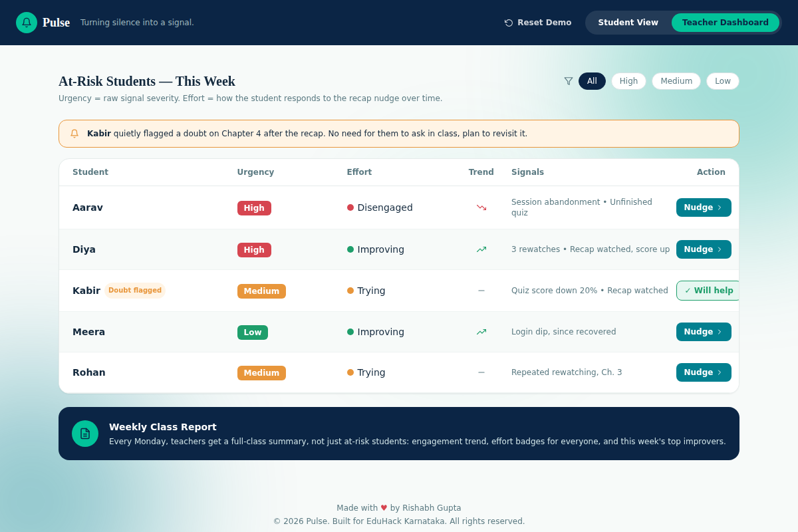This screenshot has width=798, height=532.
Task: Click Quiz score down 20% signal text
Action: tap(554, 291)
